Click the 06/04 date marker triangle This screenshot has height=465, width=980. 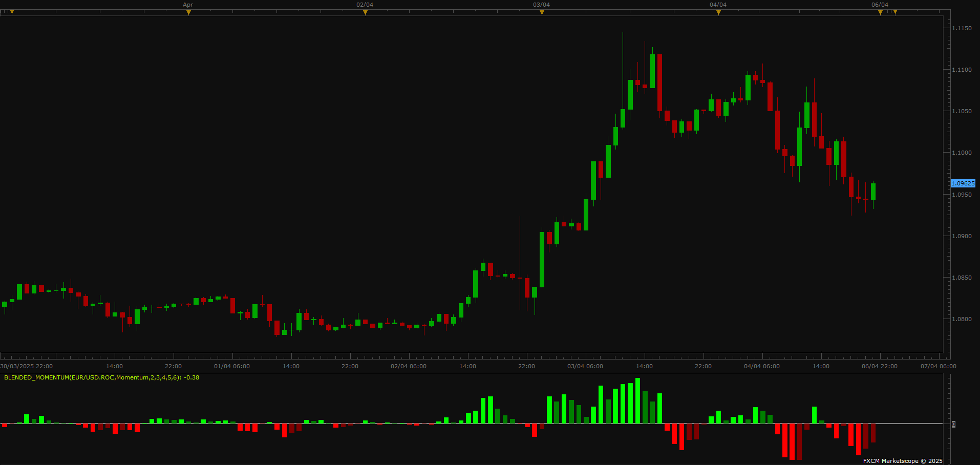[880, 12]
